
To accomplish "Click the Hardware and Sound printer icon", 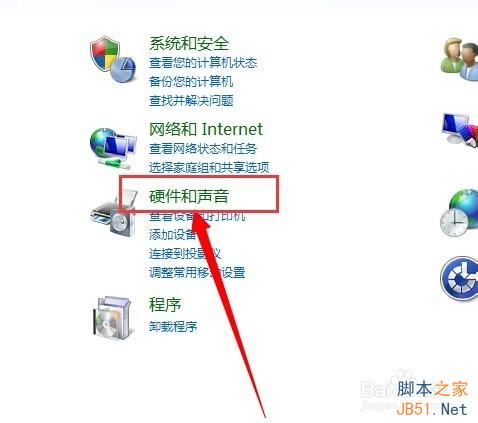I will pos(114,213).
